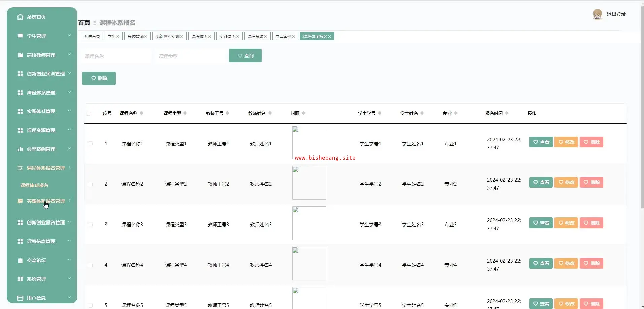This screenshot has height=309, width=644.
Task: Select the checkbox for row 3
Action: point(90,225)
